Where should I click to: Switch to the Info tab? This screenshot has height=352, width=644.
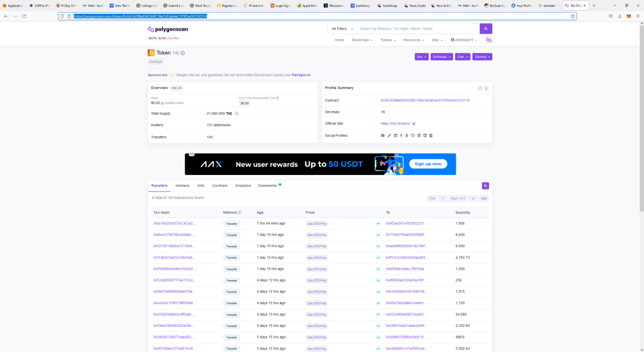click(x=201, y=186)
